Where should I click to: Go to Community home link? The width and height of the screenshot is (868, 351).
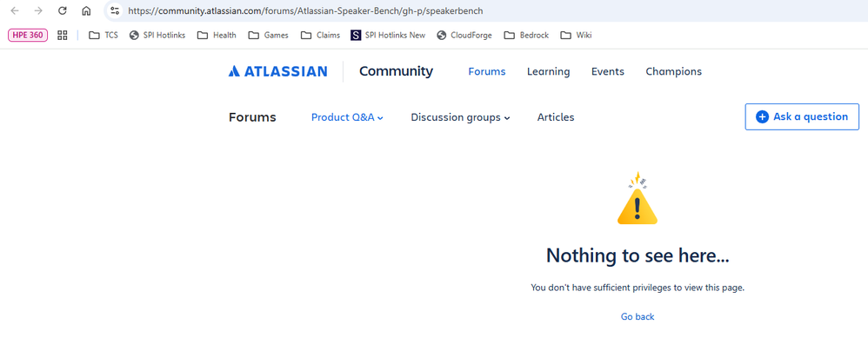396,71
